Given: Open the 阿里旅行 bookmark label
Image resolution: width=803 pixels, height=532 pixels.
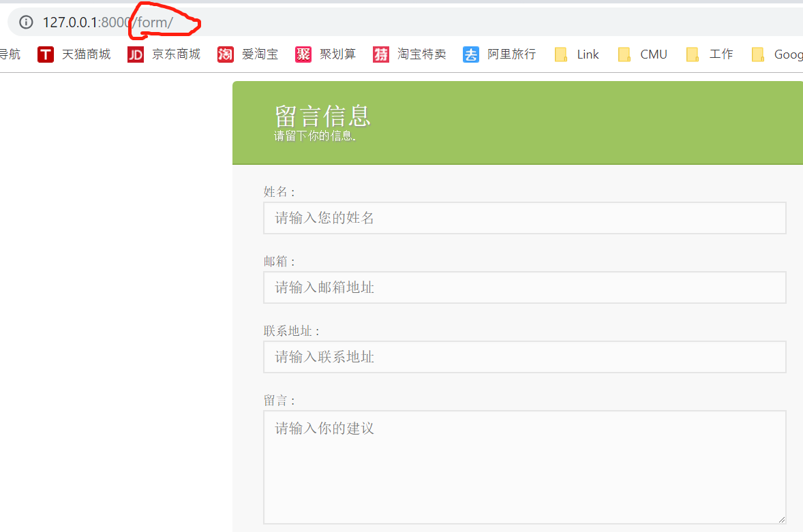Looking at the screenshot, I should (x=512, y=54).
